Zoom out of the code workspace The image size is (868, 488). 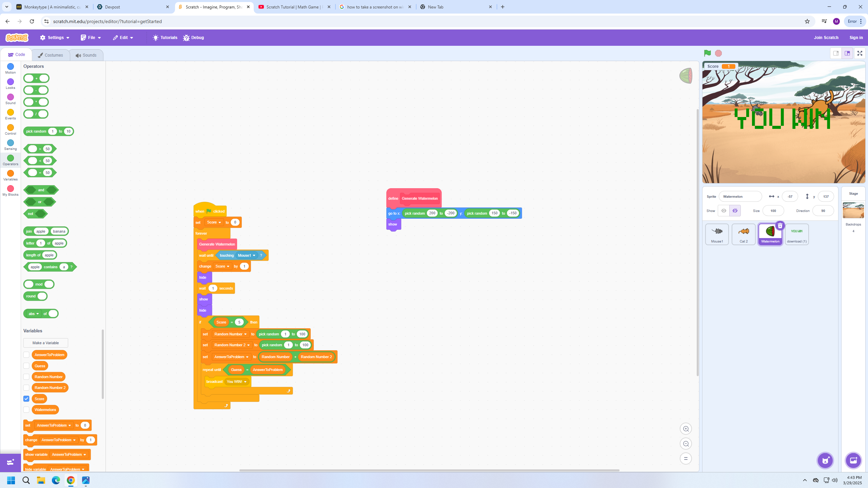coord(686,444)
